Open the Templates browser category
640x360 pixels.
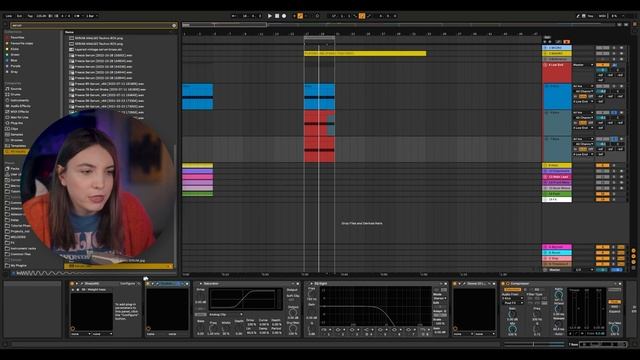point(18,146)
